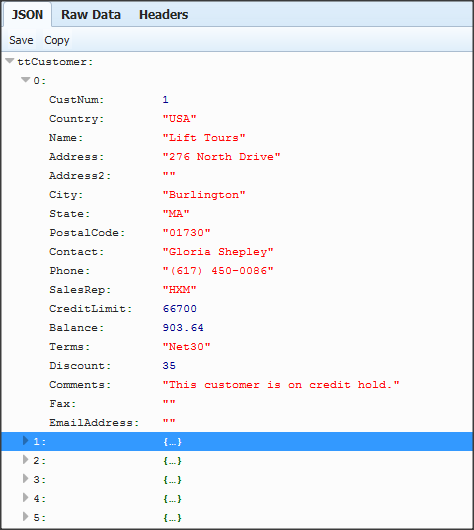Click the "276 North Drive" value
The image size is (474, 530).
(x=221, y=156)
